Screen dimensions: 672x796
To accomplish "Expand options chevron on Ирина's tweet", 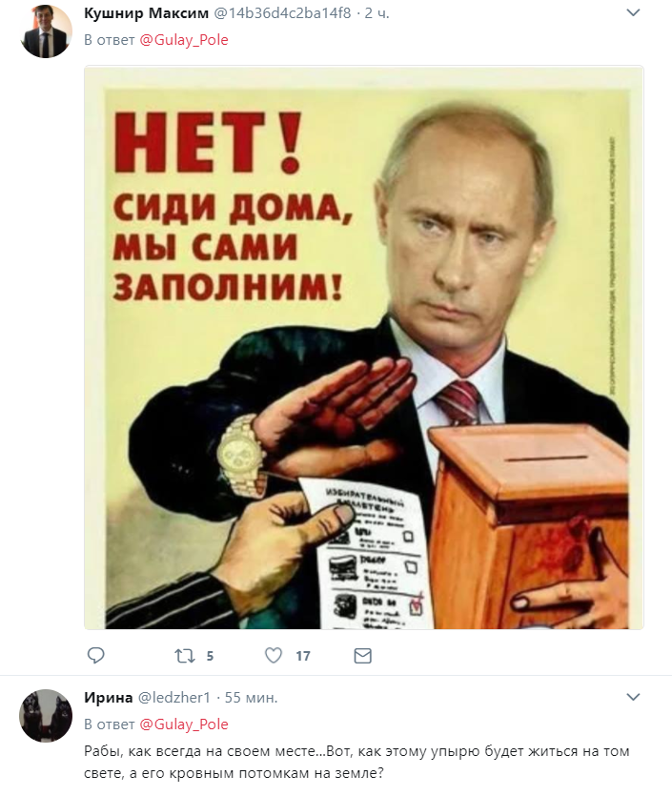I will (x=633, y=697).
